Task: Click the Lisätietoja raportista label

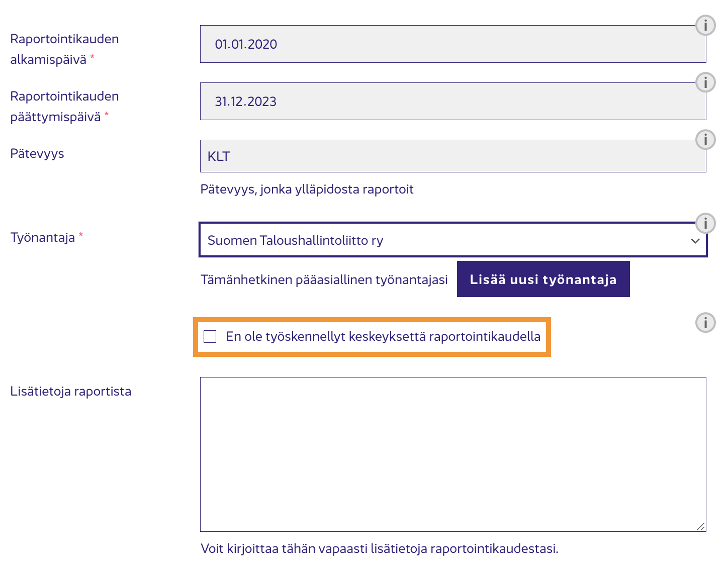Action: click(x=71, y=391)
